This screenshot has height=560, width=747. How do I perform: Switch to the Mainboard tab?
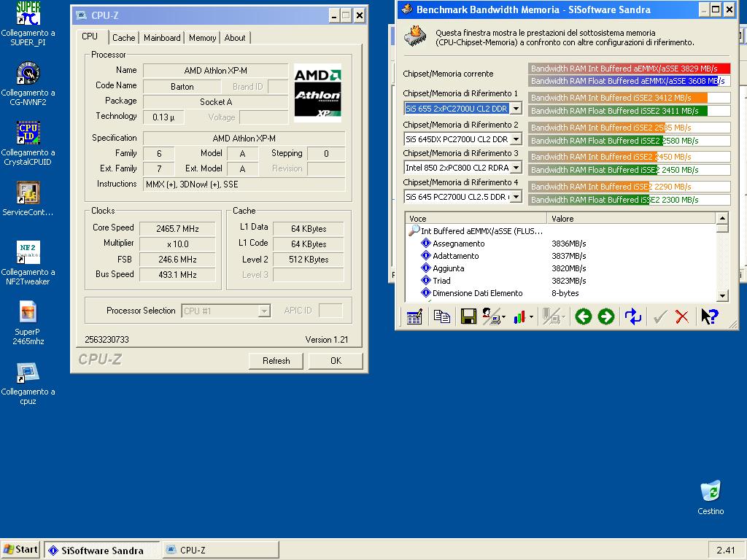(x=162, y=38)
